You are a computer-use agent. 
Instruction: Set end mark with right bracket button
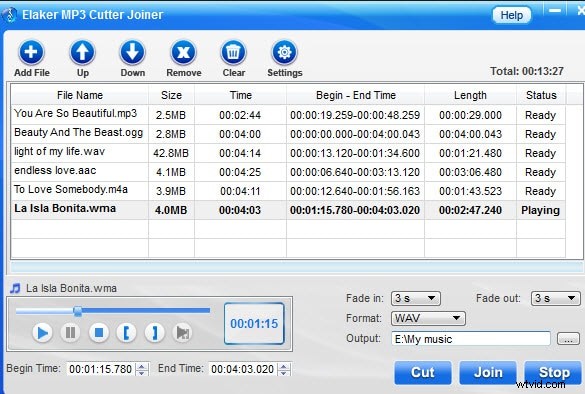pyautogui.click(x=154, y=332)
